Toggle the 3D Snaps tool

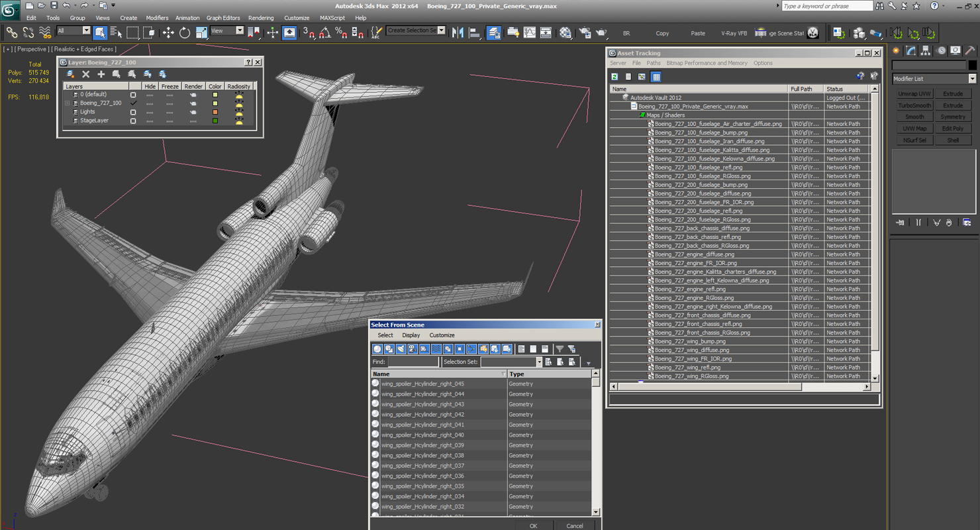(309, 32)
